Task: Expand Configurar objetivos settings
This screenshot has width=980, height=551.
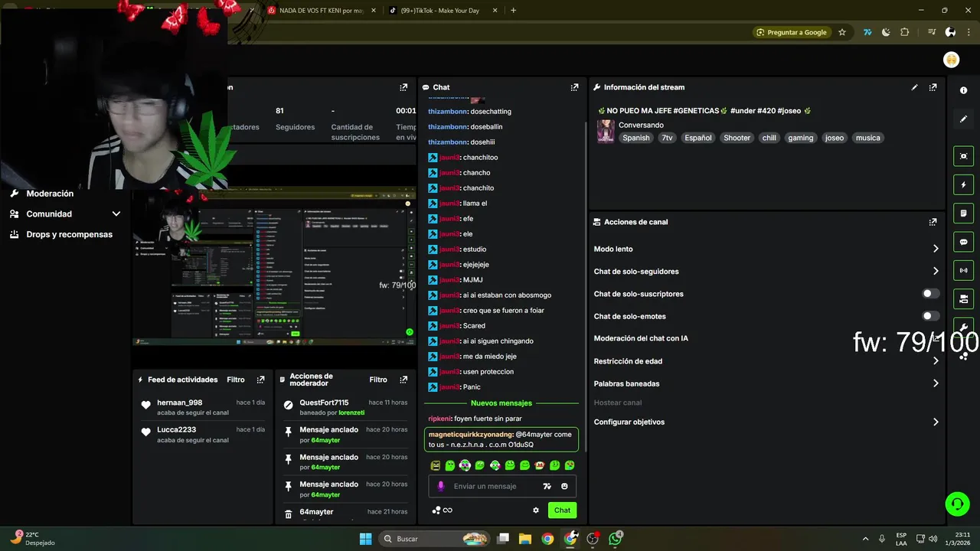Action: 935,422
